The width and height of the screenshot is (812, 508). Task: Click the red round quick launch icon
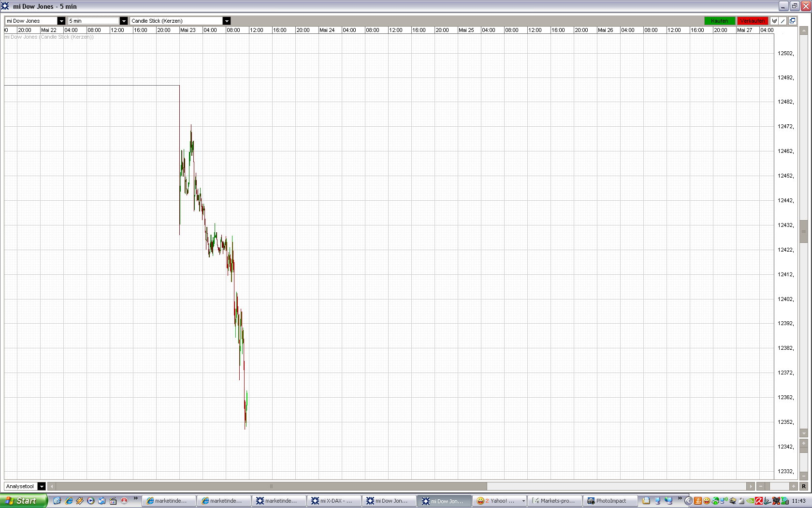click(124, 501)
